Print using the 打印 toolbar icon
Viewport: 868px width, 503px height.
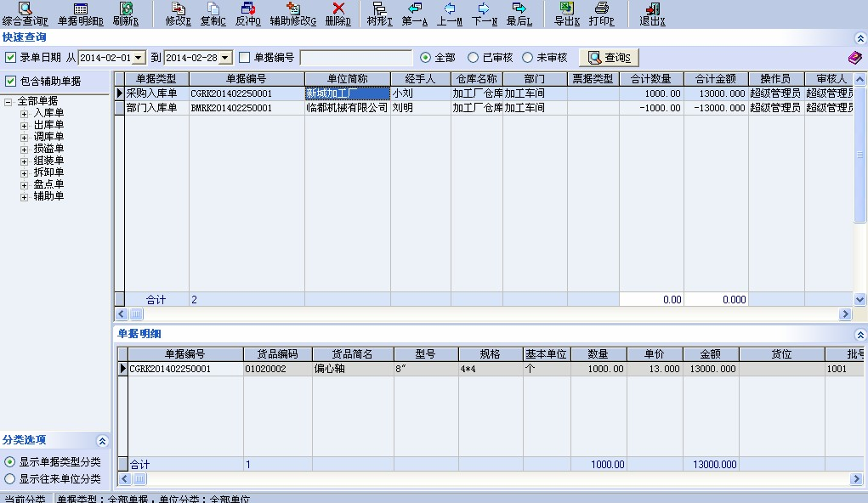click(x=601, y=14)
